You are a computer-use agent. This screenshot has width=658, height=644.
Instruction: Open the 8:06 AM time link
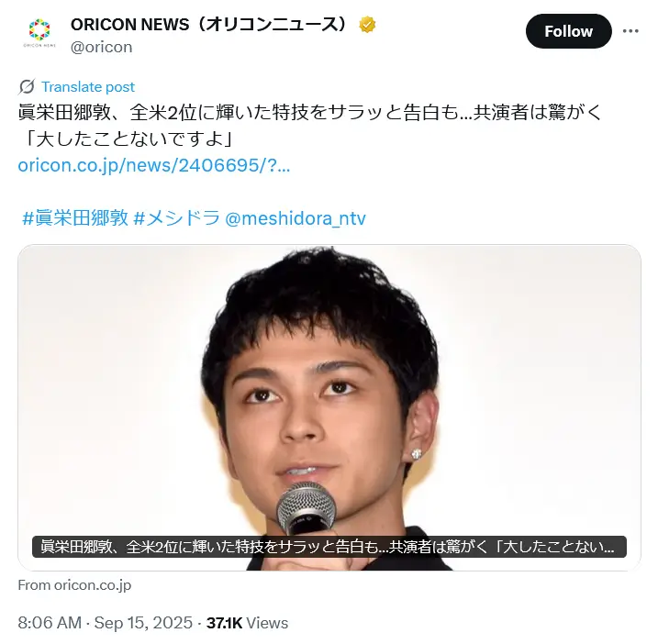point(50,623)
